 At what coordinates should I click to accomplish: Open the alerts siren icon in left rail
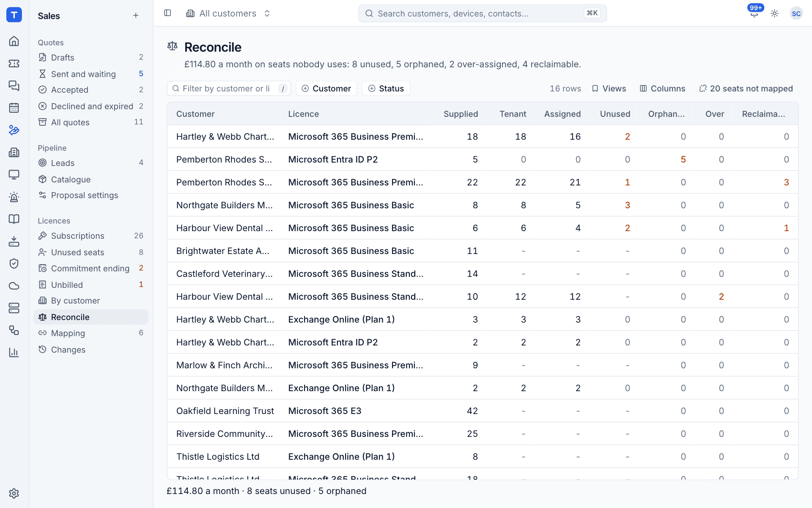point(14,197)
